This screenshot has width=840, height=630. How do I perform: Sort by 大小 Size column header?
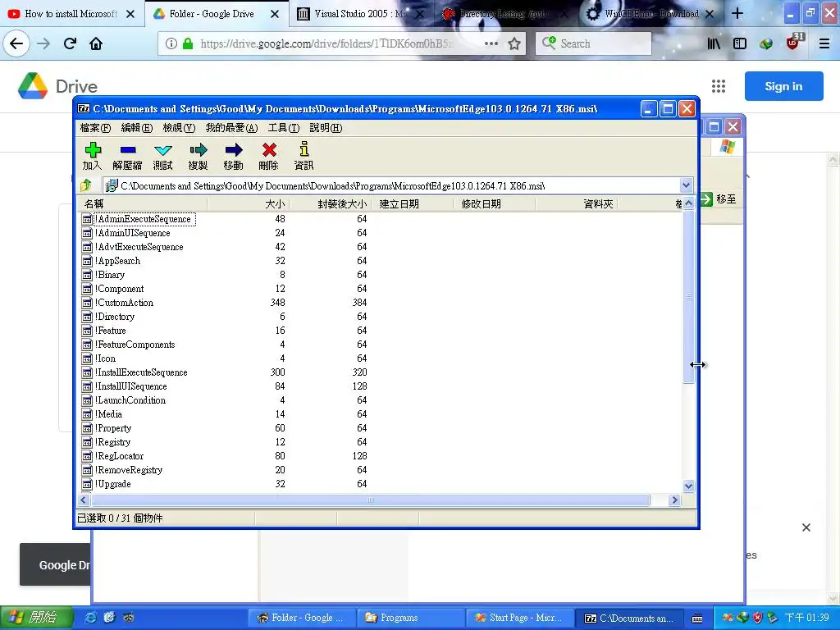(248, 203)
